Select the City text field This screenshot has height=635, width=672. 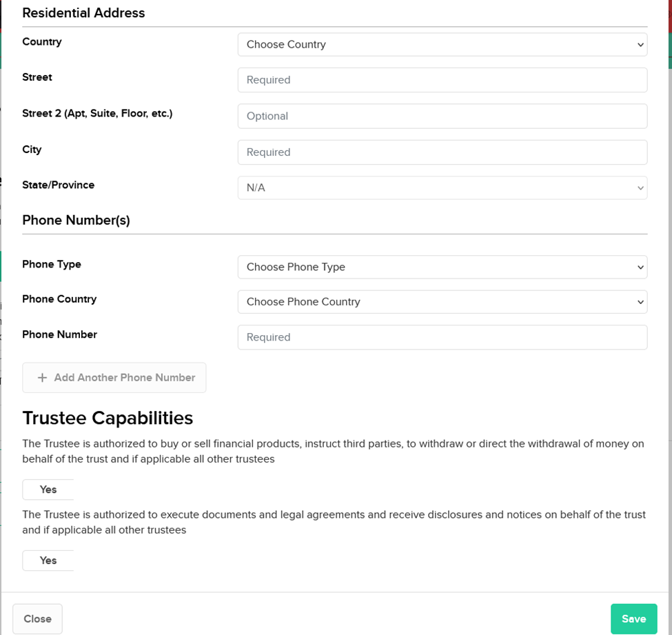[442, 152]
